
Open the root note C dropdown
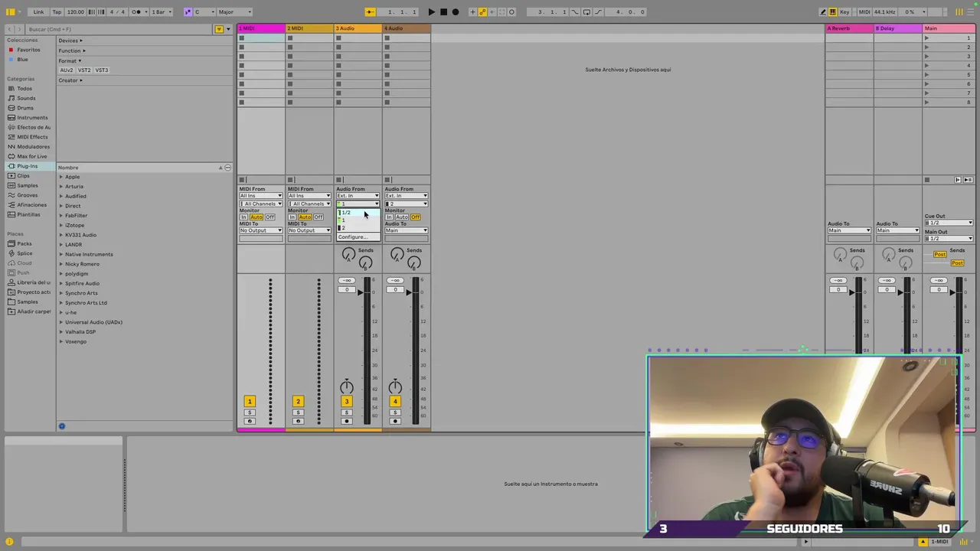[204, 11]
